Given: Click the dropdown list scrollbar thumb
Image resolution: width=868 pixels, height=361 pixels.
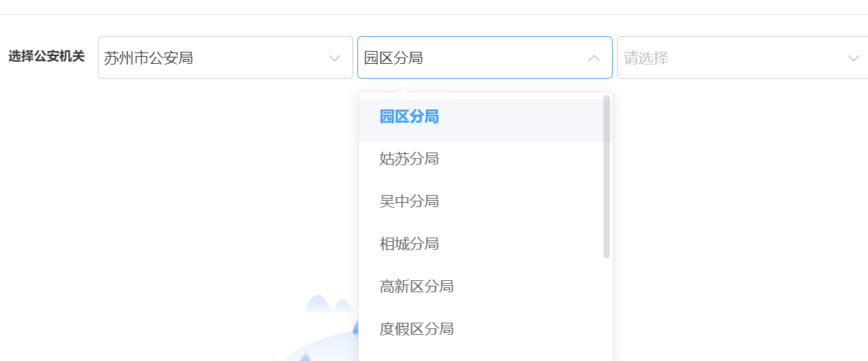Looking at the screenshot, I should coord(606,177).
